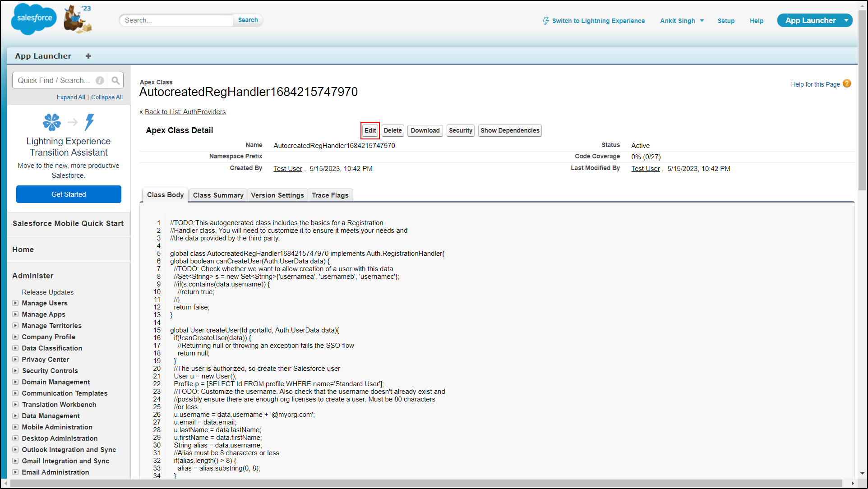Expand the Data Management node arrow
868x489 pixels.
15,416
